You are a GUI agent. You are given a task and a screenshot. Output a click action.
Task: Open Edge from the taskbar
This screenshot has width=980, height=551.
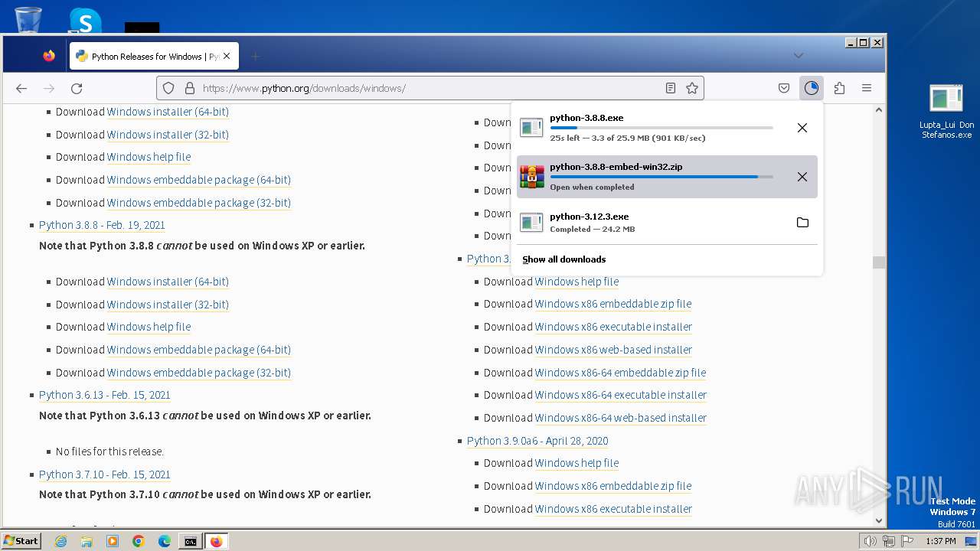[165, 541]
